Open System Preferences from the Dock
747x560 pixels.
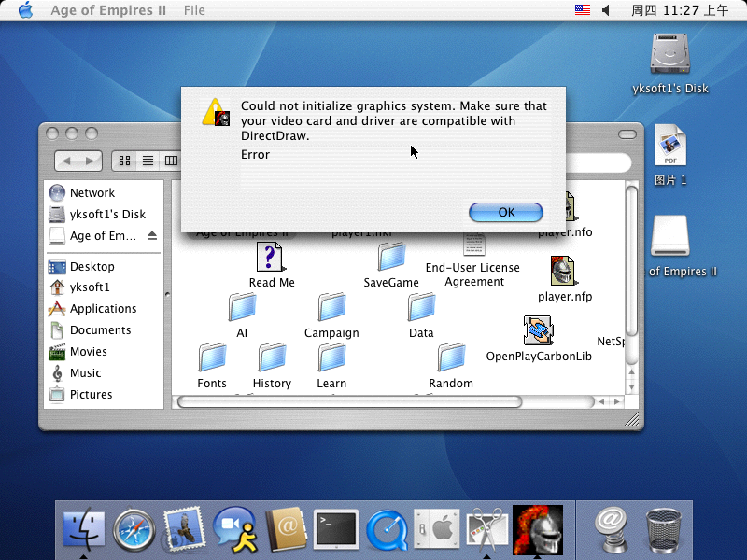437,529
